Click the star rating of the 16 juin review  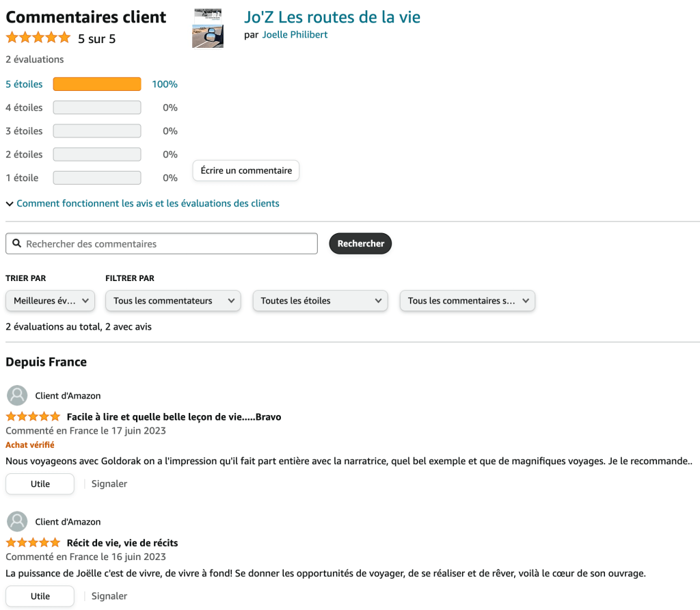pos(33,543)
